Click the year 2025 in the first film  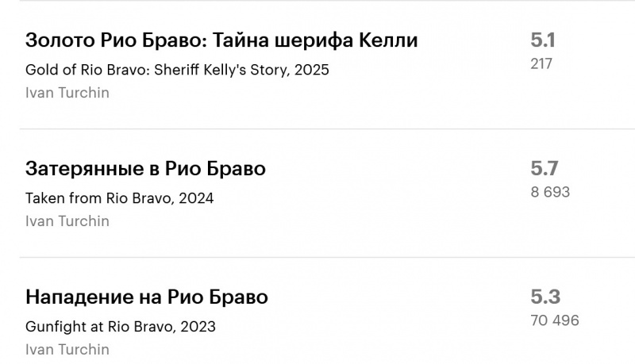point(312,70)
